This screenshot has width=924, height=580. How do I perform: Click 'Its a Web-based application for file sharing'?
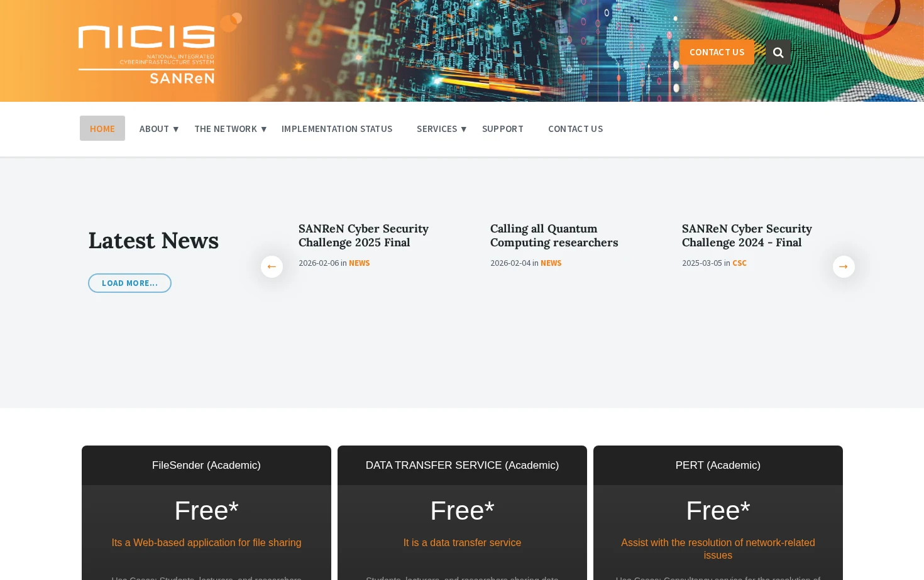[206, 542]
